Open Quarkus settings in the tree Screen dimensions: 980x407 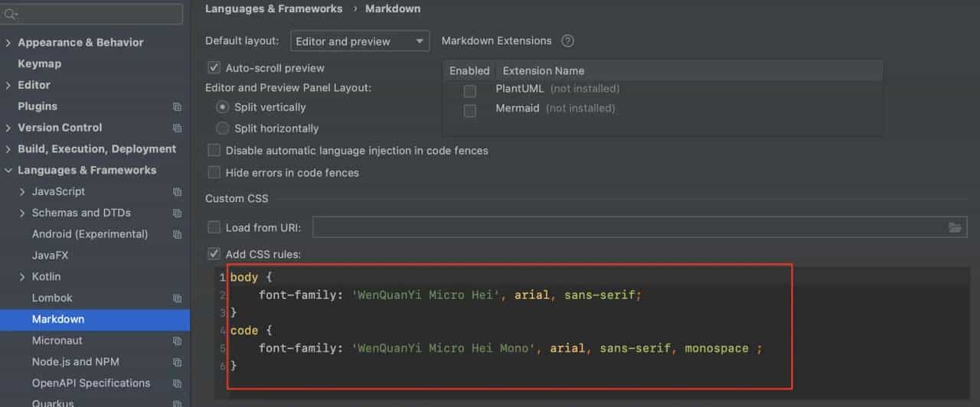click(52, 402)
